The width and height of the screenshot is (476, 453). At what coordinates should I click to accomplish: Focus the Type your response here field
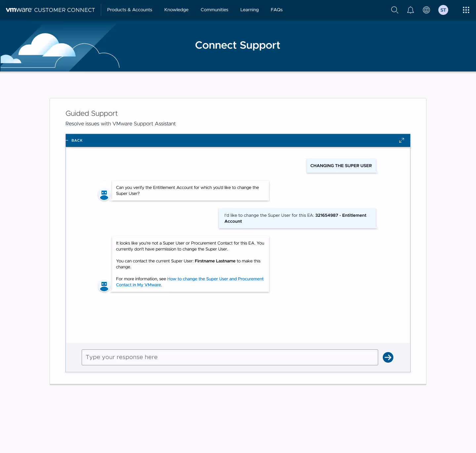(230, 357)
